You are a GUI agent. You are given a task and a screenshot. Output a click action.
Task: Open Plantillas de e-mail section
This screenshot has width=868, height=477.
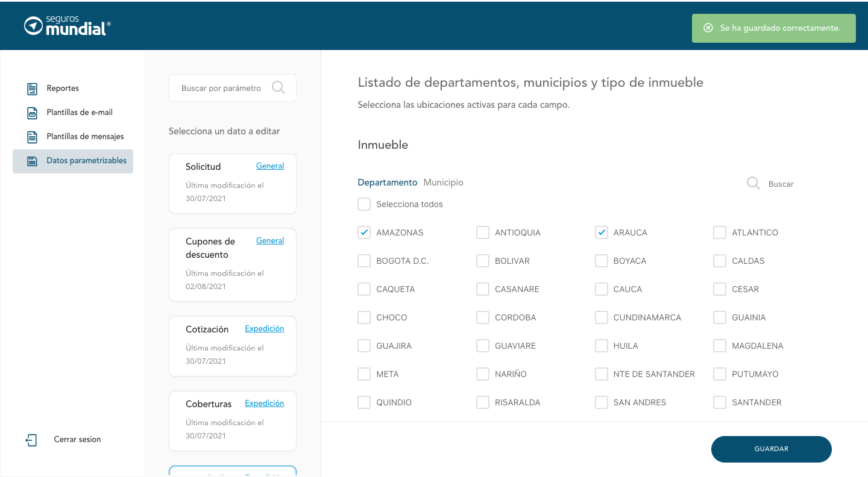(80, 113)
